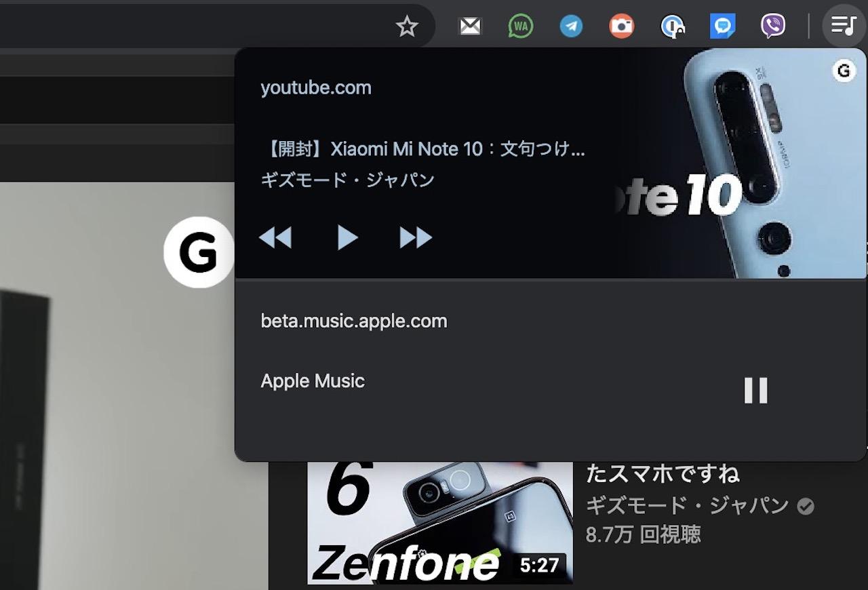Viewport: 868px width, 590px height.
Task: Click the beta.music.apple.com source label
Action: click(x=354, y=321)
